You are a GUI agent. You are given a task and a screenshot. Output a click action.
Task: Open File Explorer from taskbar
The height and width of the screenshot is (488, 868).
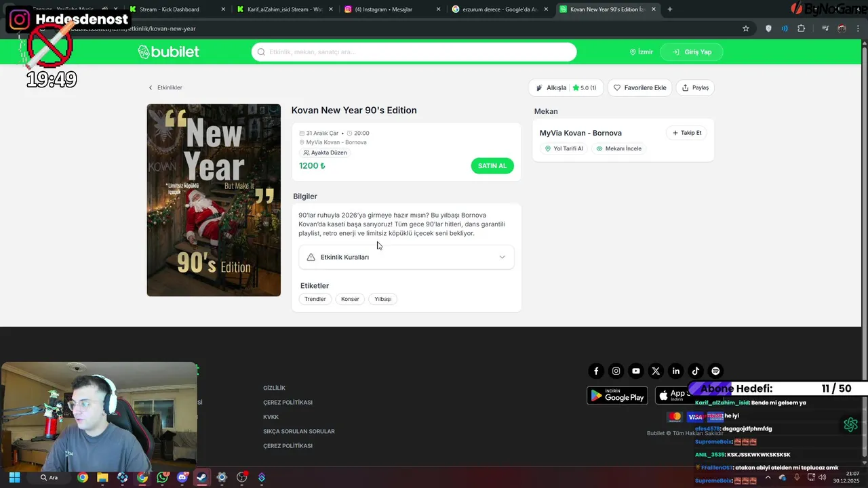pos(102,477)
